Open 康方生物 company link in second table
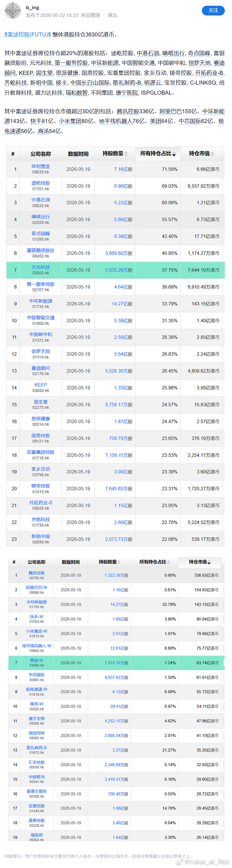 click(36, 718)
